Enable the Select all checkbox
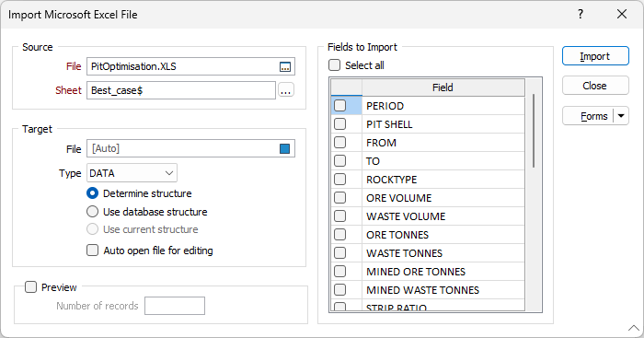 (334, 65)
